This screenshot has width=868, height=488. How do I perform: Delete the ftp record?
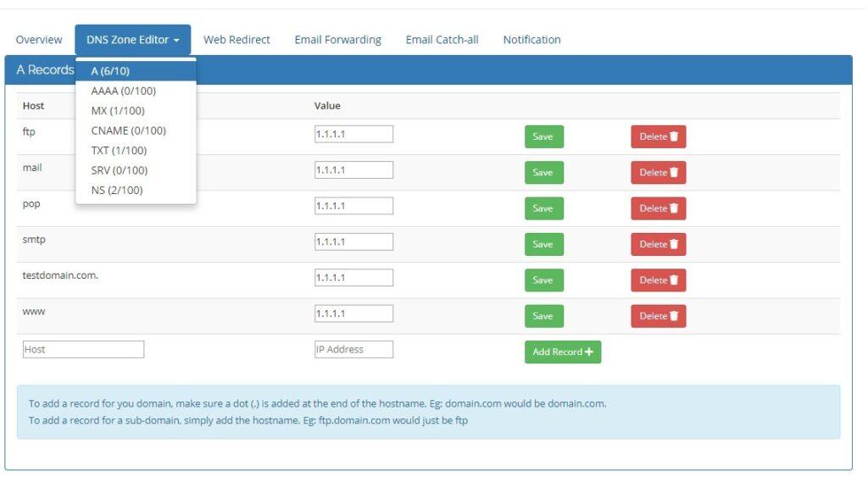[x=658, y=136]
